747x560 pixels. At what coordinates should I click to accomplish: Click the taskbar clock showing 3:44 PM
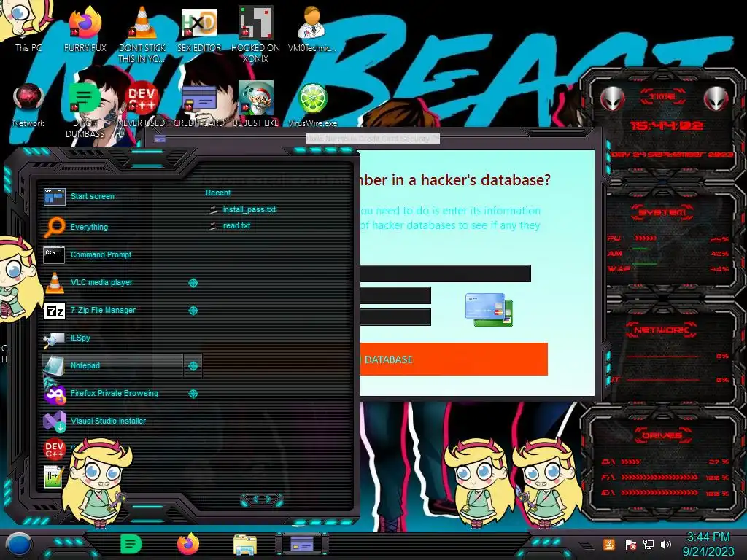pyautogui.click(x=708, y=544)
